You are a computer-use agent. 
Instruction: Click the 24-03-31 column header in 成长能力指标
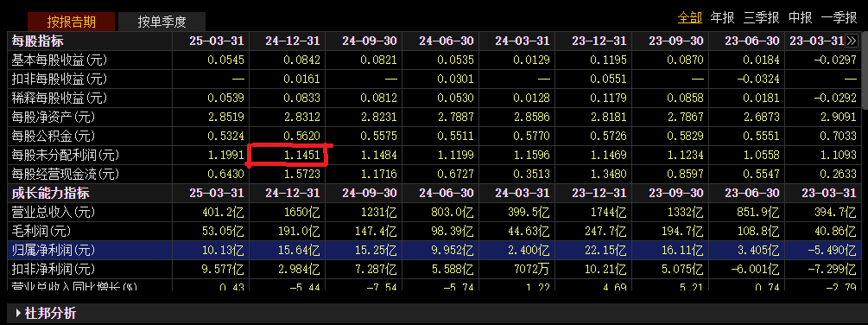point(523,194)
